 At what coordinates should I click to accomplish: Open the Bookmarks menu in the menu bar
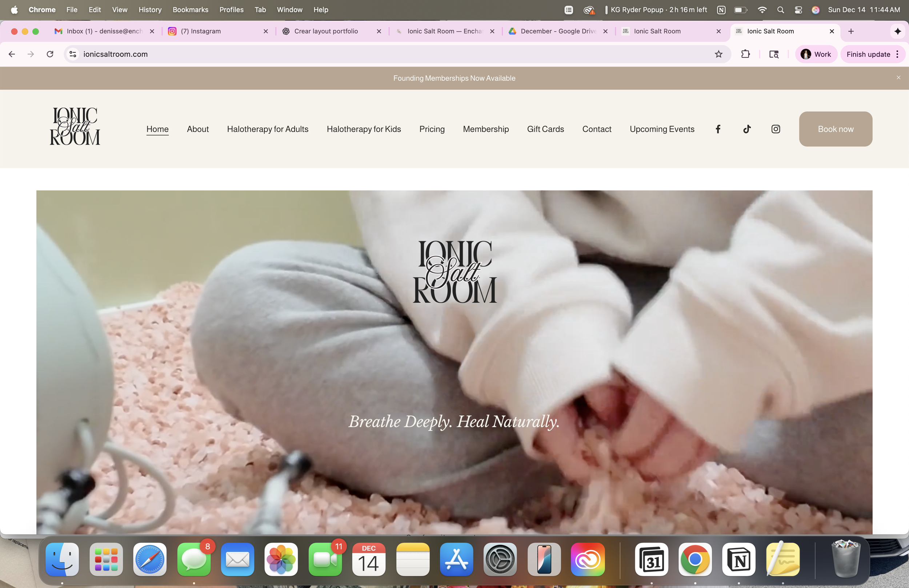click(x=190, y=10)
